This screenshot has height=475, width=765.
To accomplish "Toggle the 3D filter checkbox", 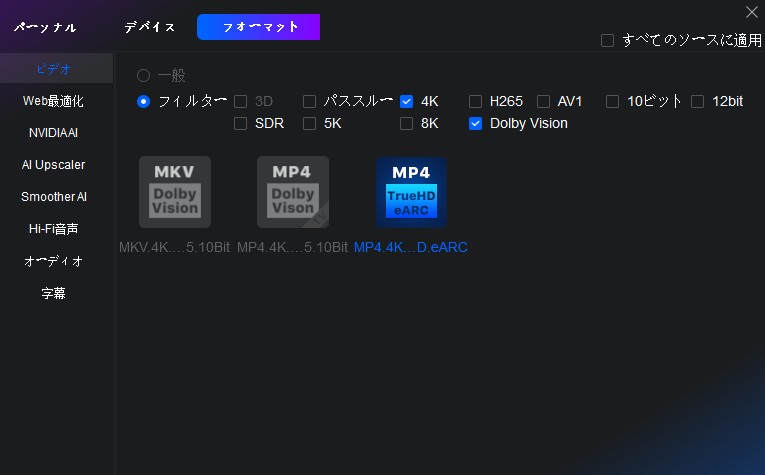I will point(241,101).
